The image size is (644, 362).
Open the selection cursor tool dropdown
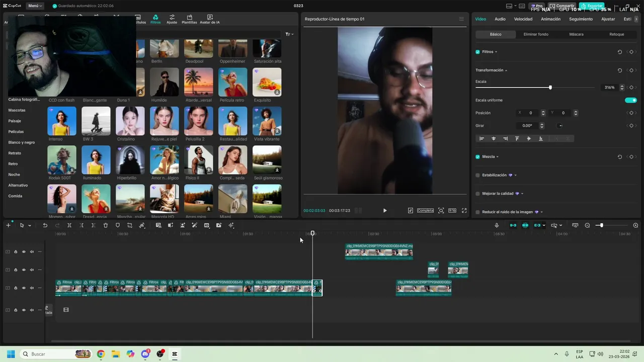coord(30,226)
